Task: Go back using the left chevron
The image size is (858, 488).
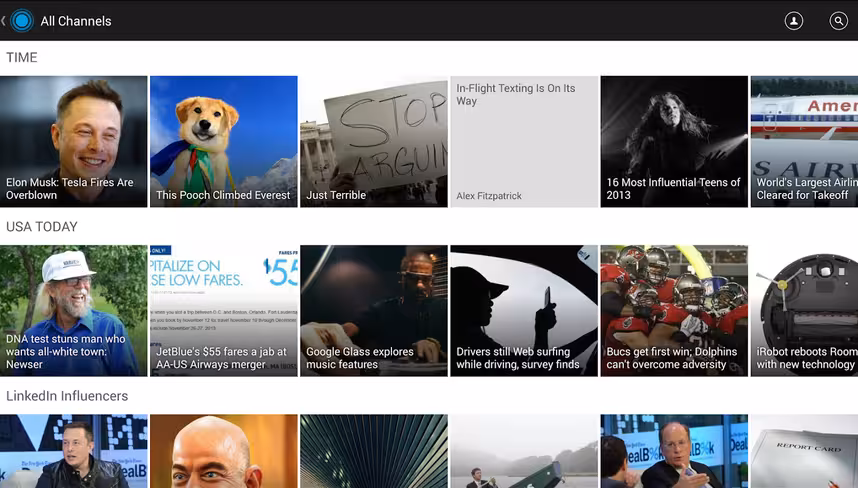Action: pyautogui.click(x=3, y=21)
